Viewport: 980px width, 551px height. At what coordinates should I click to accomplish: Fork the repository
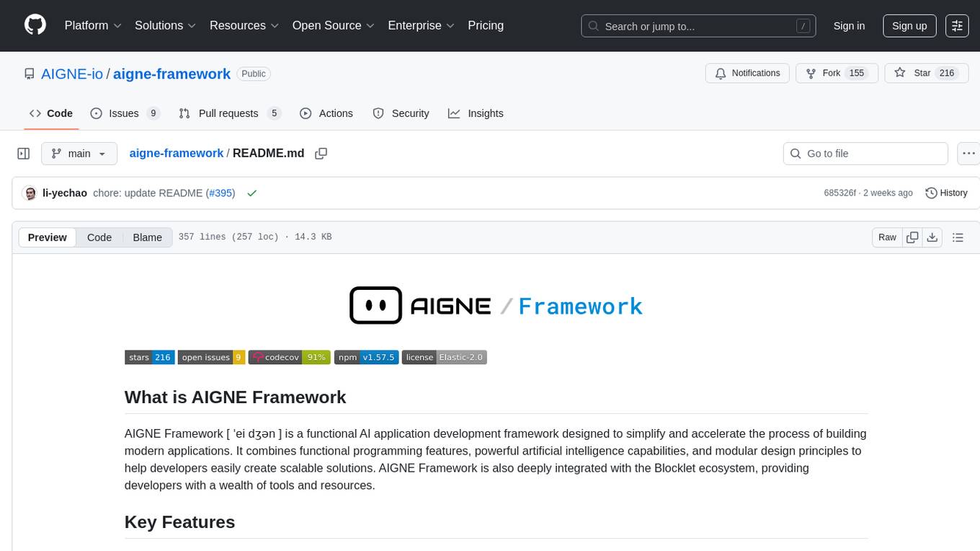point(837,74)
